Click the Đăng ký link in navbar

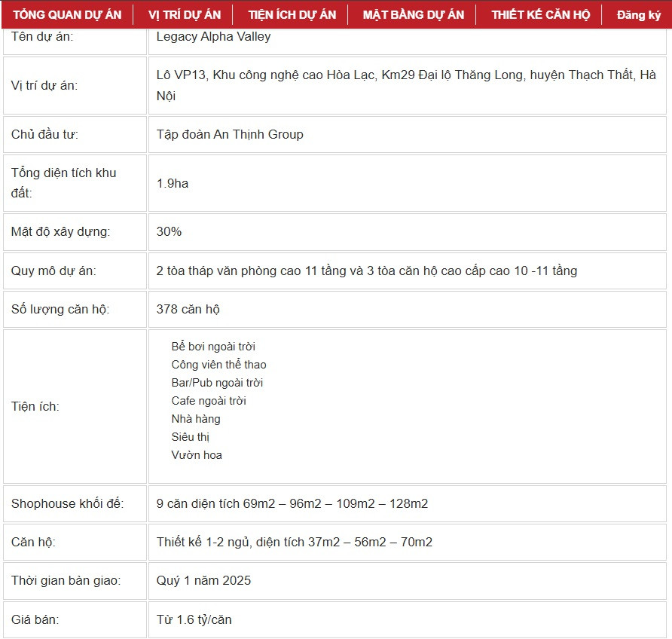tap(638, 15)
